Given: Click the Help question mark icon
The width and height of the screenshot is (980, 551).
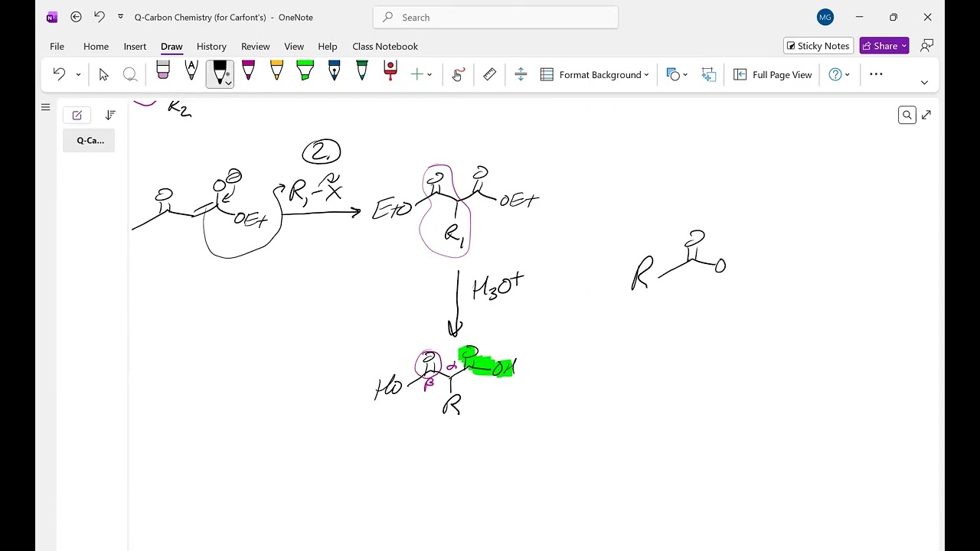Looking at the screenshot, I should point(835,74).
